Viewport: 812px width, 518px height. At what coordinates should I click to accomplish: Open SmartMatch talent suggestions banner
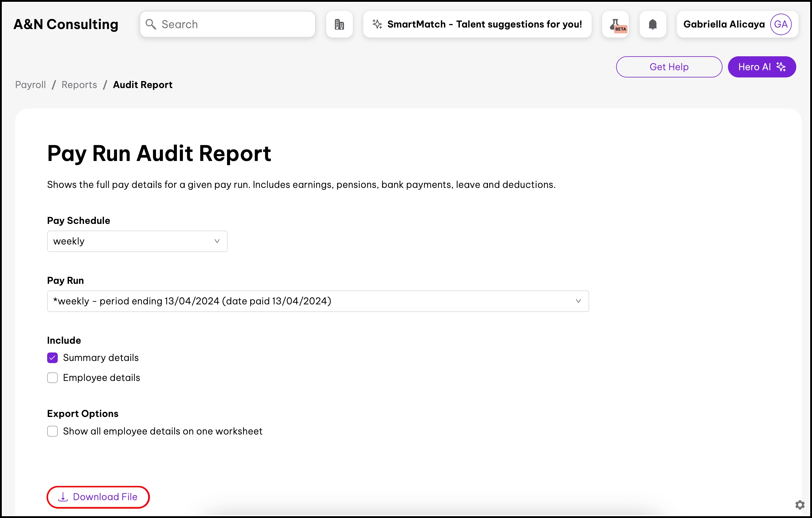click(x=484, y=24)
